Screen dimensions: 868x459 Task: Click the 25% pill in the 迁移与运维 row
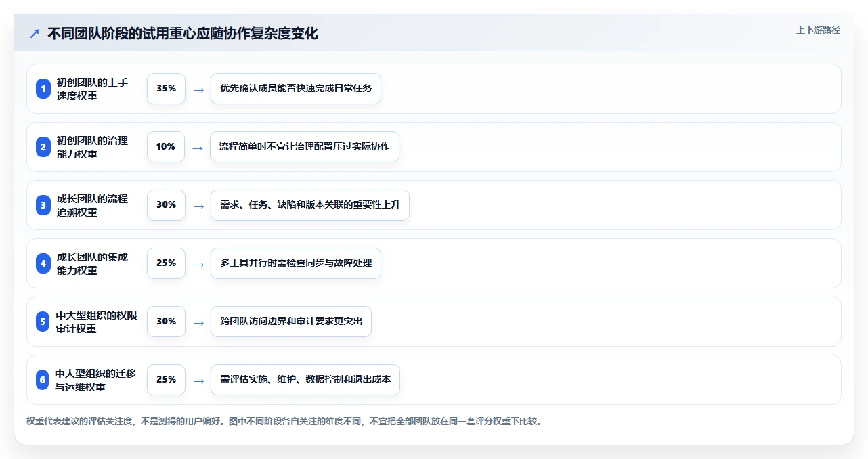tap(166, 380)
